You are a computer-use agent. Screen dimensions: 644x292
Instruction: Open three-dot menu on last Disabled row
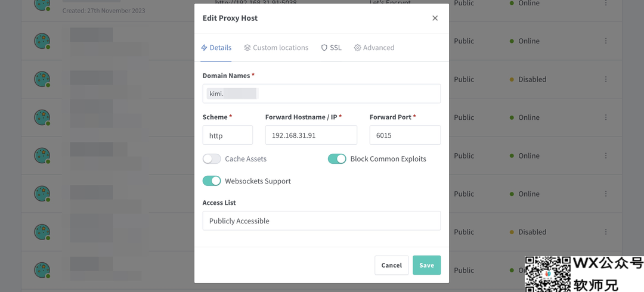click(x=606, y=232)
